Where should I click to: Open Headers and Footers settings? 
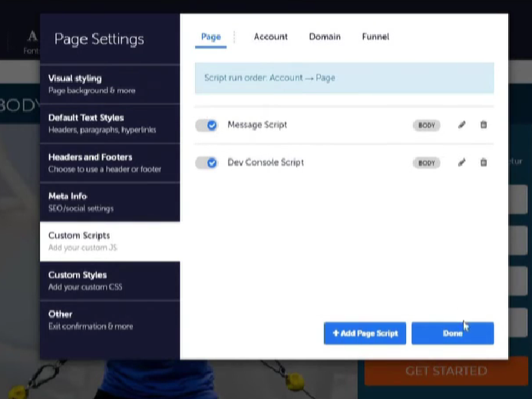click(x=110, y=162)
